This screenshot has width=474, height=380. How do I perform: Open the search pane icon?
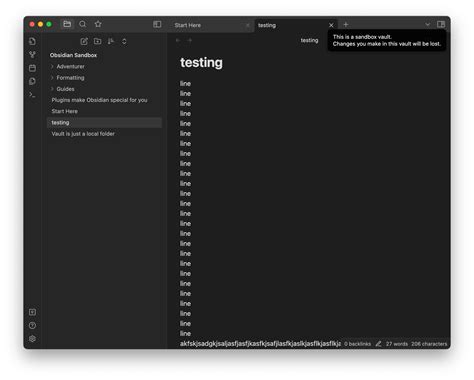coord(83,24)
